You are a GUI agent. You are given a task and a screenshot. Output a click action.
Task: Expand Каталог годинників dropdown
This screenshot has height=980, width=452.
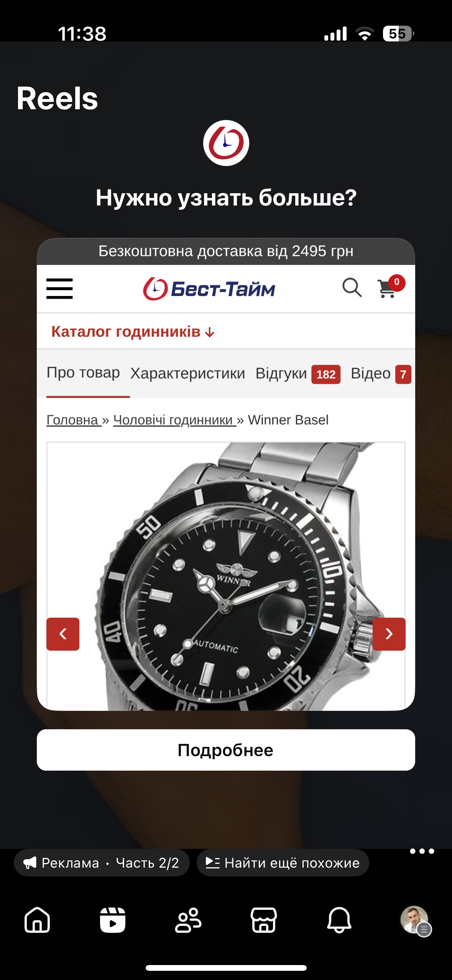click(x=133, y=332)
